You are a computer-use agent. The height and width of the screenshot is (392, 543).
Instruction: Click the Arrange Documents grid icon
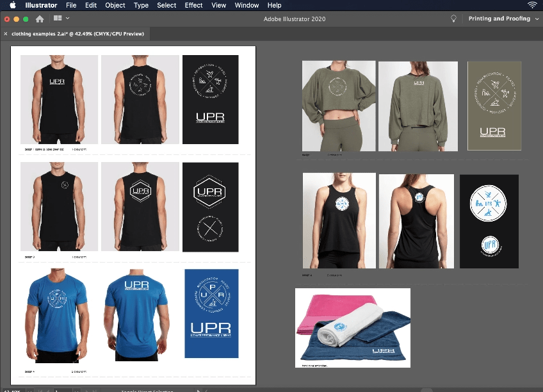pos(58,18)
